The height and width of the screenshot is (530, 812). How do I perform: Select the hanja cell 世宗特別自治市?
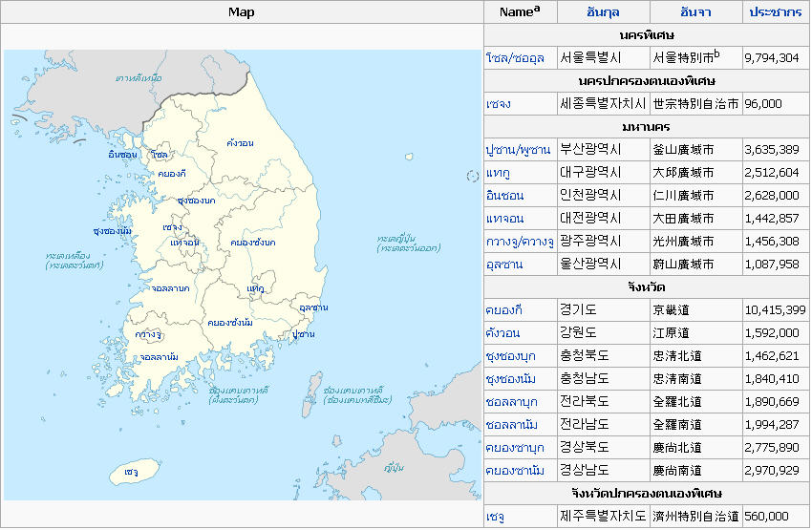[696, 103]
